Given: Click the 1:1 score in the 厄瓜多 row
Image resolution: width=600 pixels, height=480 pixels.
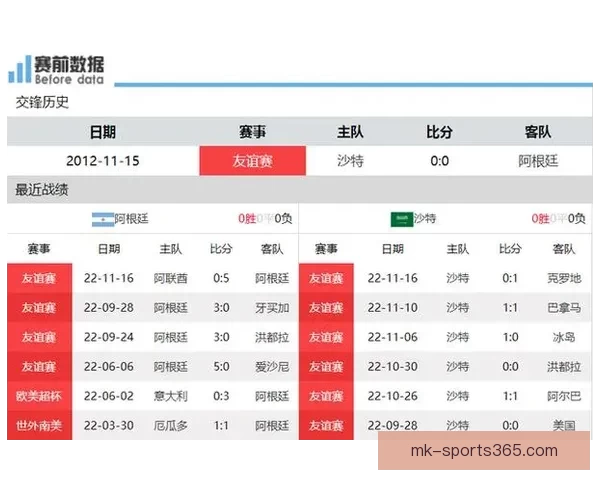Looking at the screenshot, I should coord(221,426).
